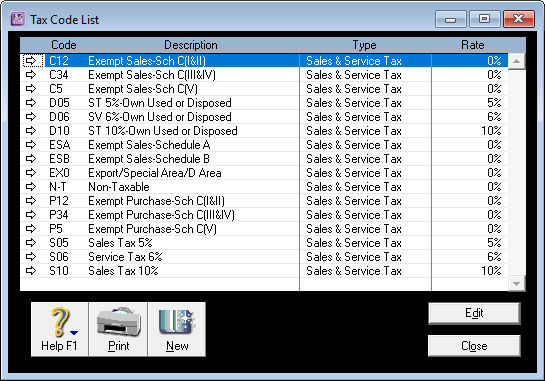
Task: Click the code 'P34' cell
Action: coord(58,215)
